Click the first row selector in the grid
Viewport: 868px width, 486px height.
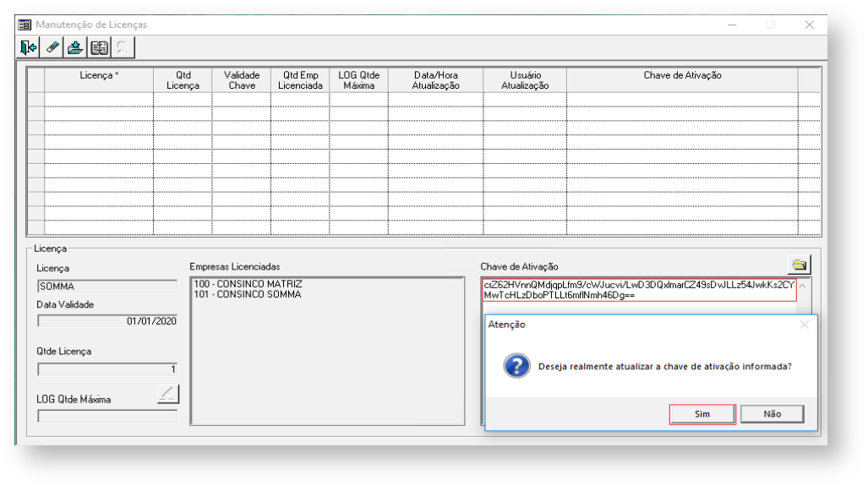coord(36,100)
